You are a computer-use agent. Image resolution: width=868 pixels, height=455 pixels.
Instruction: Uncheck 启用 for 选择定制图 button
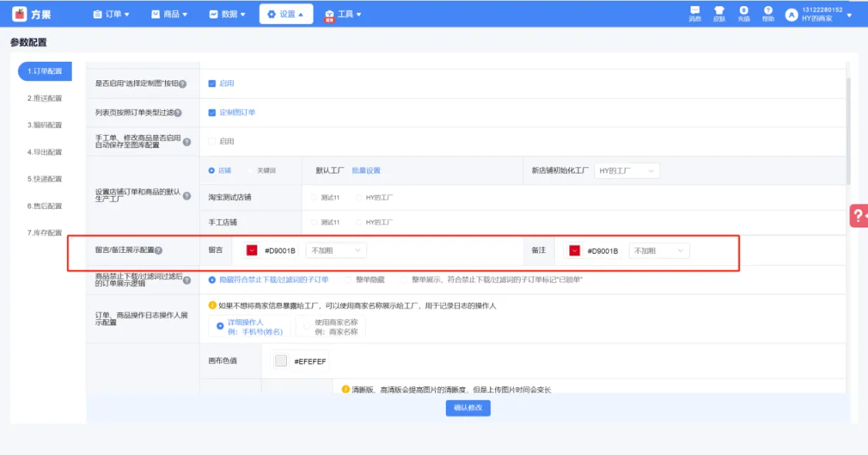tap(212, 83)
